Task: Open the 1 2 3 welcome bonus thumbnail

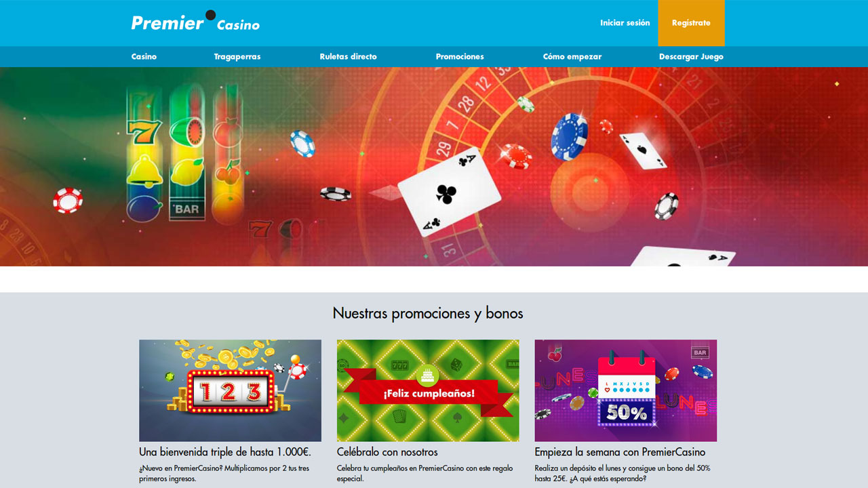Action: pos(230,390)
